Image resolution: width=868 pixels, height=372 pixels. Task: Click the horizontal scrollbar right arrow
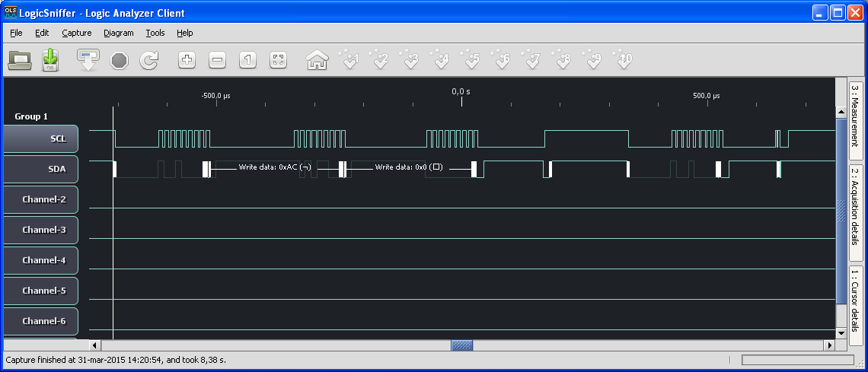tap(829, 345)
